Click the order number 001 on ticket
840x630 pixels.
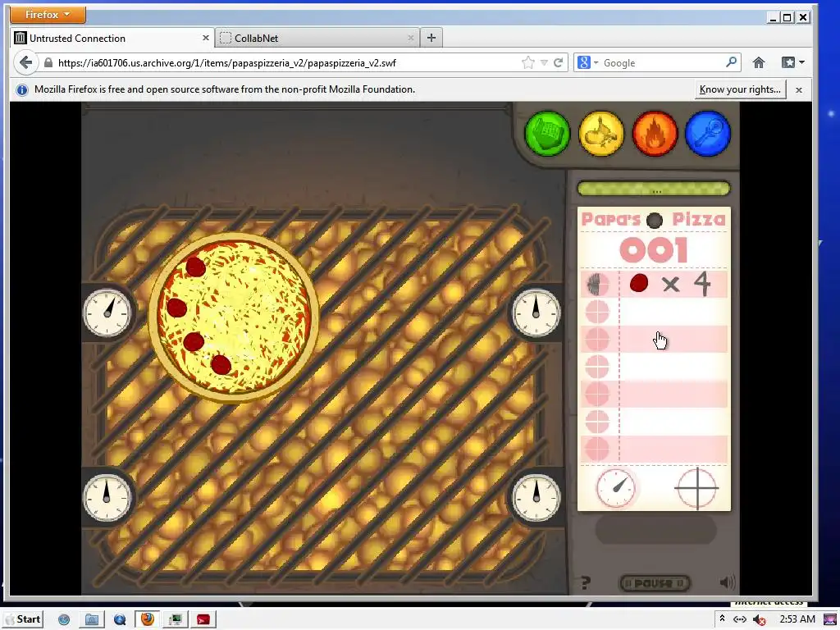(x=654, y=250)
